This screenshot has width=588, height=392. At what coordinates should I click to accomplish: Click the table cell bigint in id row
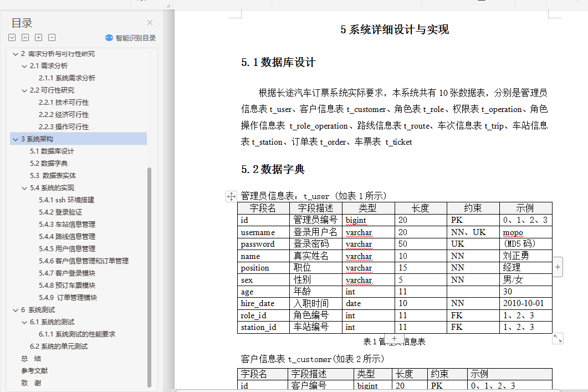click(368, 220)
